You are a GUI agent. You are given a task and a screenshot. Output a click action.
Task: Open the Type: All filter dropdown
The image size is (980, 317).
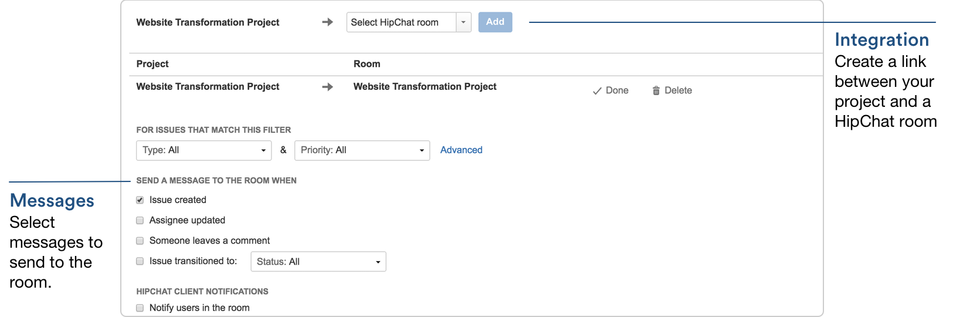click(x=204, y=150)
